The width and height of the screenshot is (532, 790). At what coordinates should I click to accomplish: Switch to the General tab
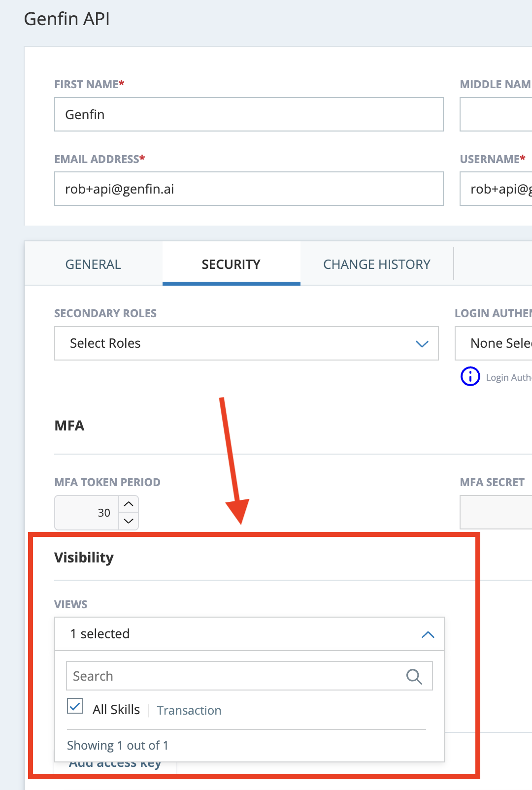click(x=93, y=264)
